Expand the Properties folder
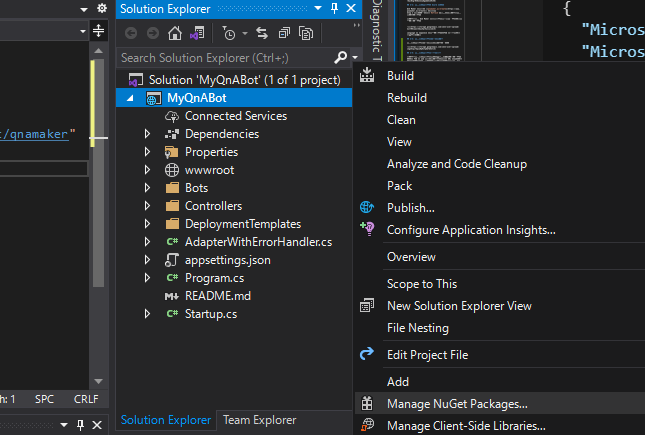The image size is (645, 435). [147, 152]
